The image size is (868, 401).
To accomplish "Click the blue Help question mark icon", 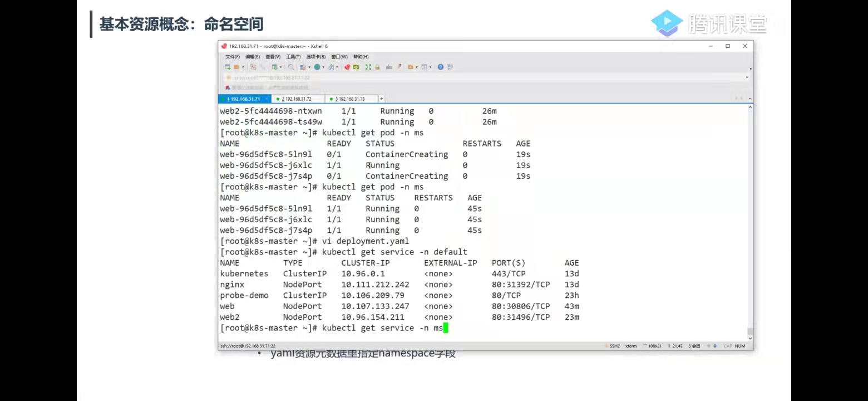I will click(x=441, y=67).
